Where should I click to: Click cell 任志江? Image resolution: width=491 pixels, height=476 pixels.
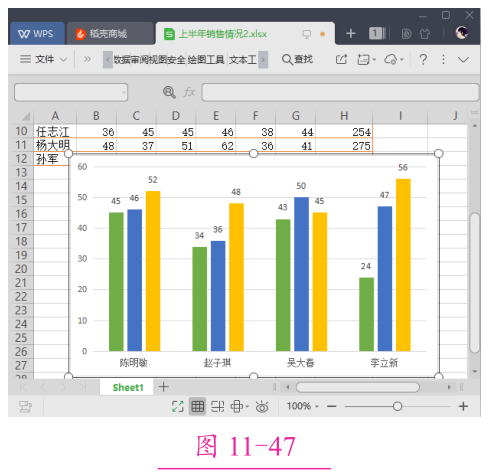click(55, 132)
